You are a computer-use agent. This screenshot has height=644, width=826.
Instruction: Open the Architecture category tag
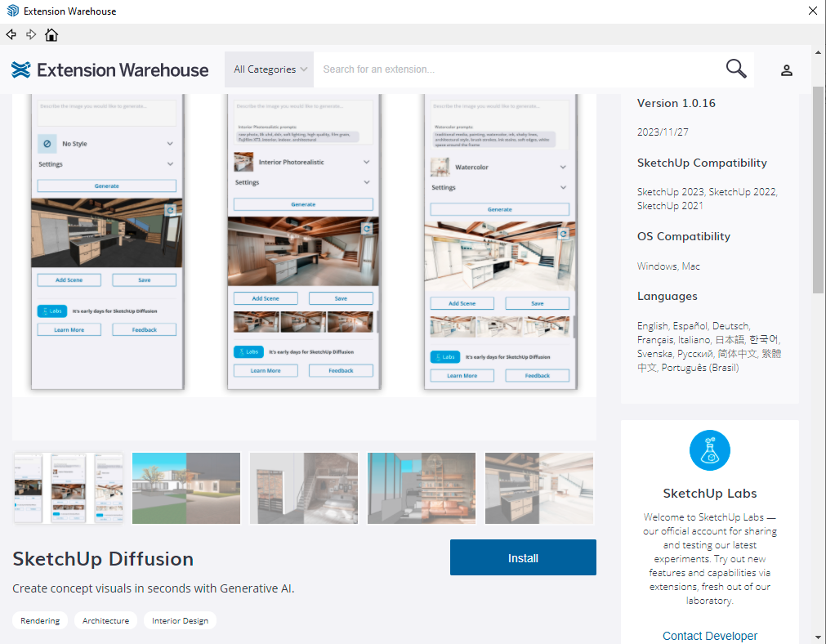pos(105,621)
